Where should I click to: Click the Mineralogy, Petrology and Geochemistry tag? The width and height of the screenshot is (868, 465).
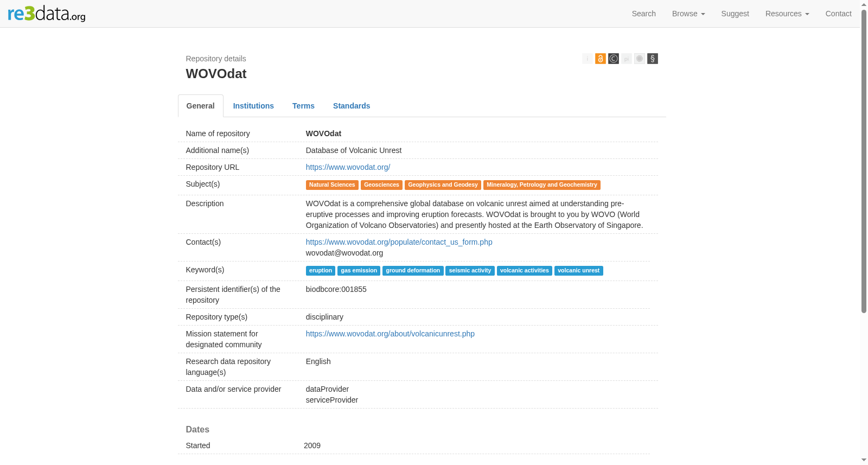pos(542,185)
